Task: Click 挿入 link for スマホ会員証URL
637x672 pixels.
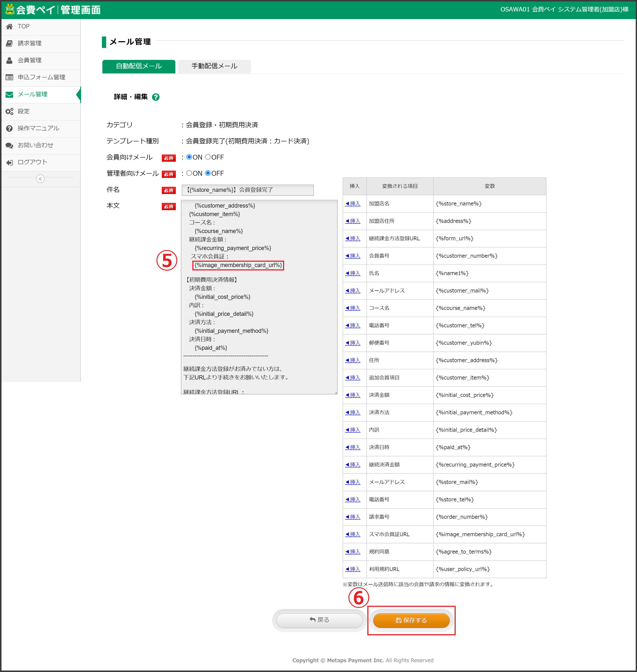Action: click(x=353, y=534)
